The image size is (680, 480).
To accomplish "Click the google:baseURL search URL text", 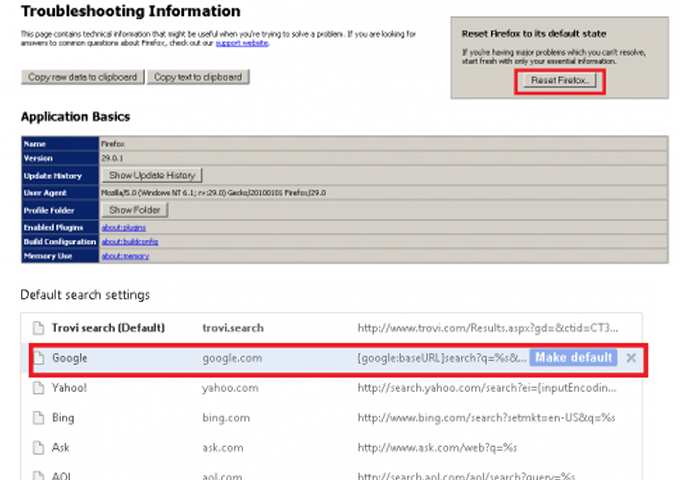I will click(x=441, y=358).
